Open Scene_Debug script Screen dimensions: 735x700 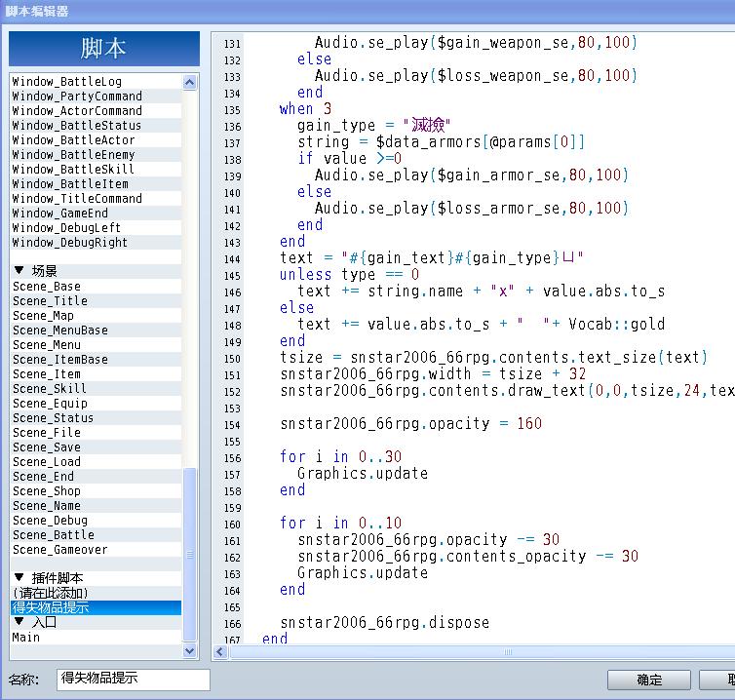96,520
